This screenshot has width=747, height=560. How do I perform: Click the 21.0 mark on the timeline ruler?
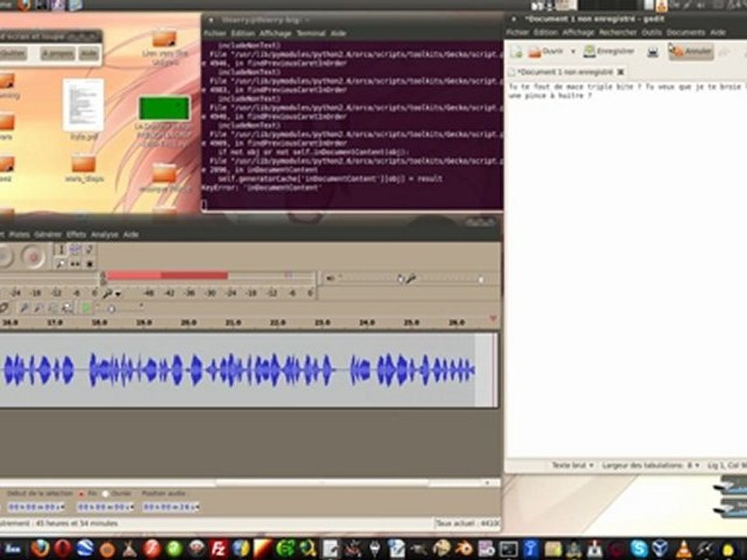click(233, 322)
